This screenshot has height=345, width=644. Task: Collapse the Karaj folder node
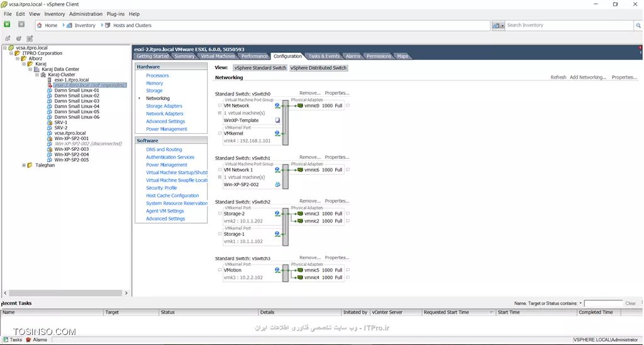click(24, 64)
